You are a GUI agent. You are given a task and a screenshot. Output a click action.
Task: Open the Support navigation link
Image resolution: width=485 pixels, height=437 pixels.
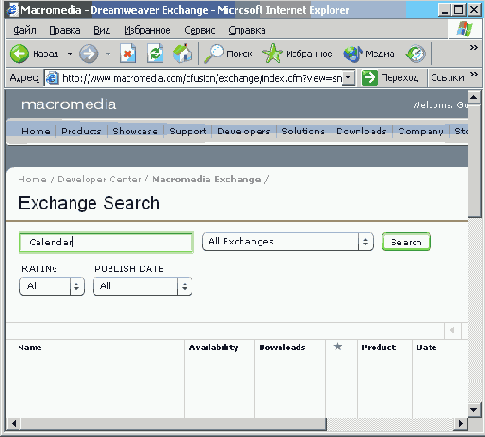[188, 131]
